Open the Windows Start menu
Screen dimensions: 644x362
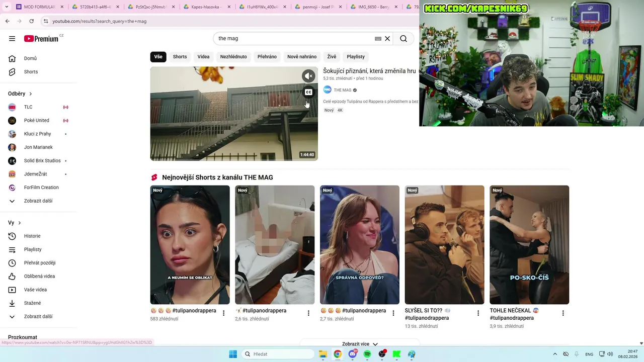click(232, 354)
